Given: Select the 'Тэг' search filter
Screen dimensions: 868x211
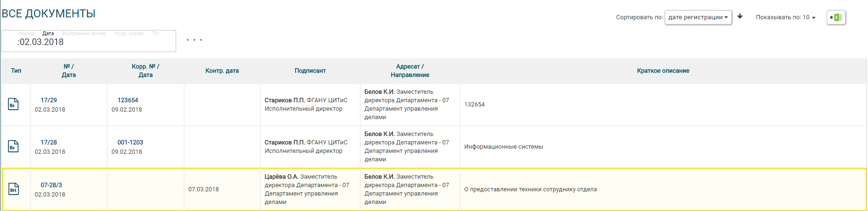Looking at the screenshot, I should point(156,33).
